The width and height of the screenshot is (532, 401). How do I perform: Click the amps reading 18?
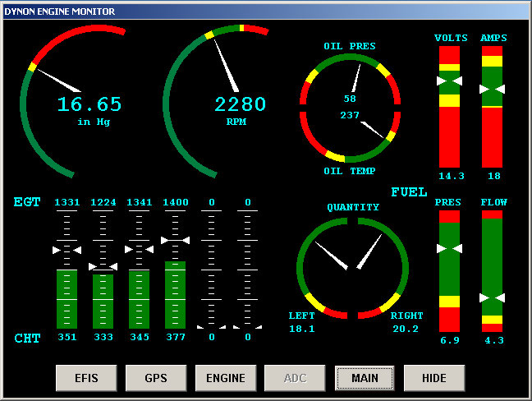click(x=494, y=176)
